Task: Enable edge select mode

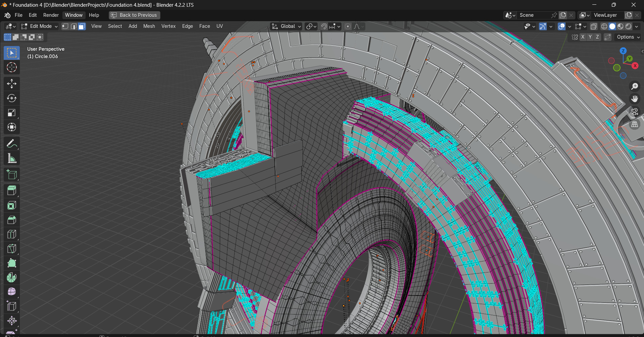Action: click(x=73, y=26)
